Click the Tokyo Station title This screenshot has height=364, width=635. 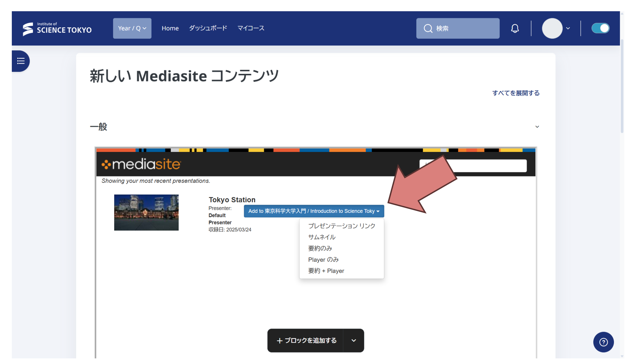pyautogui.click(x=232, y=200)
